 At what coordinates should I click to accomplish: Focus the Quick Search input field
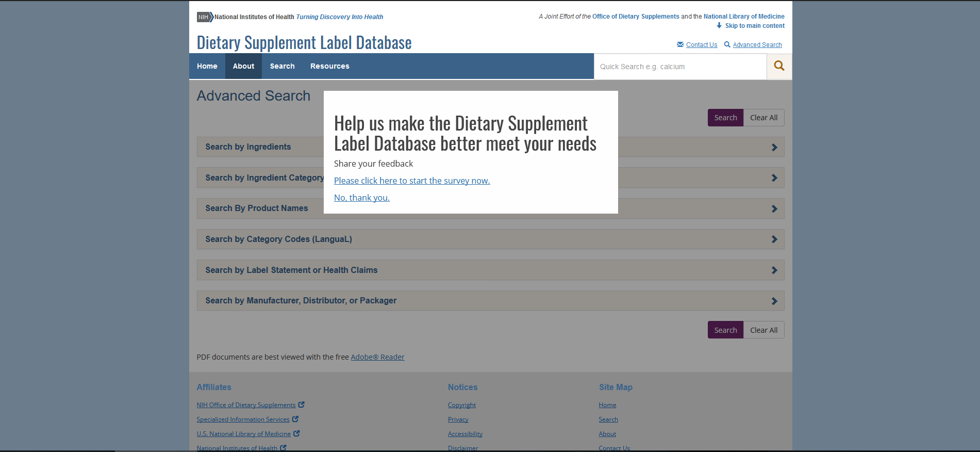point(679,67)
